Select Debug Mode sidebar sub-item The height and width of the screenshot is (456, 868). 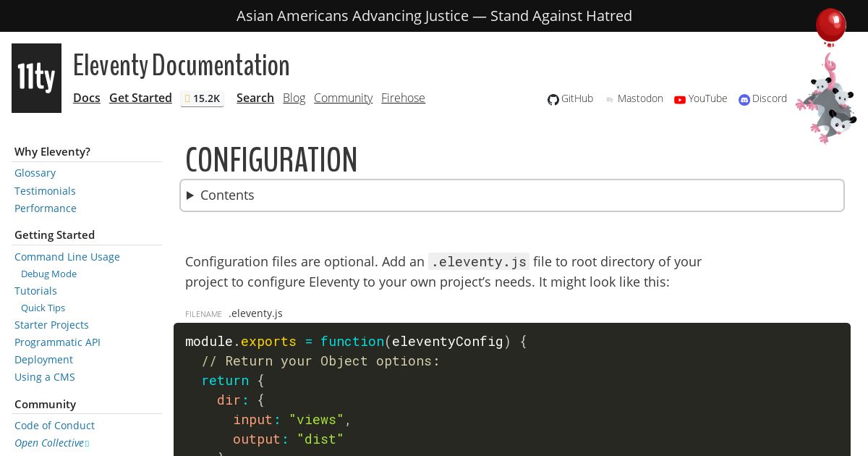click(48, 274)
